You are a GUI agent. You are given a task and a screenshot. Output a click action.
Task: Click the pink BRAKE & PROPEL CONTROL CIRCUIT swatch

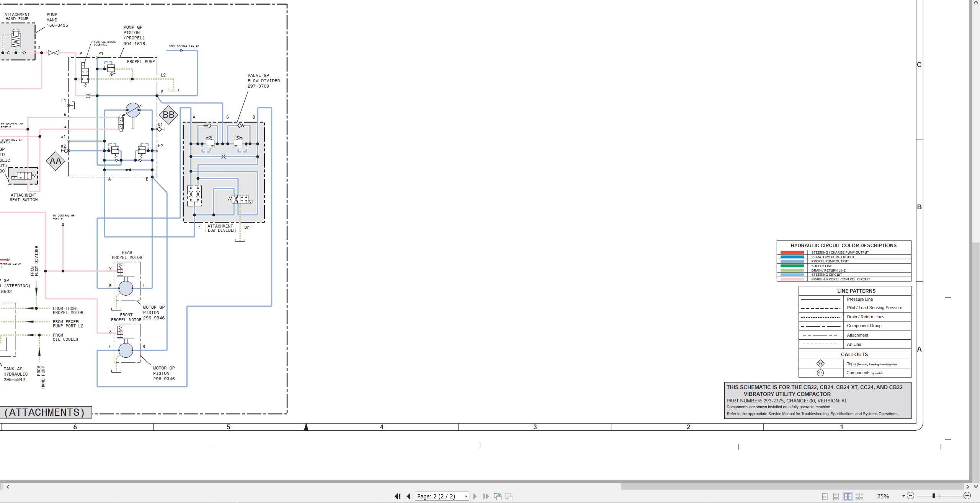792,279
